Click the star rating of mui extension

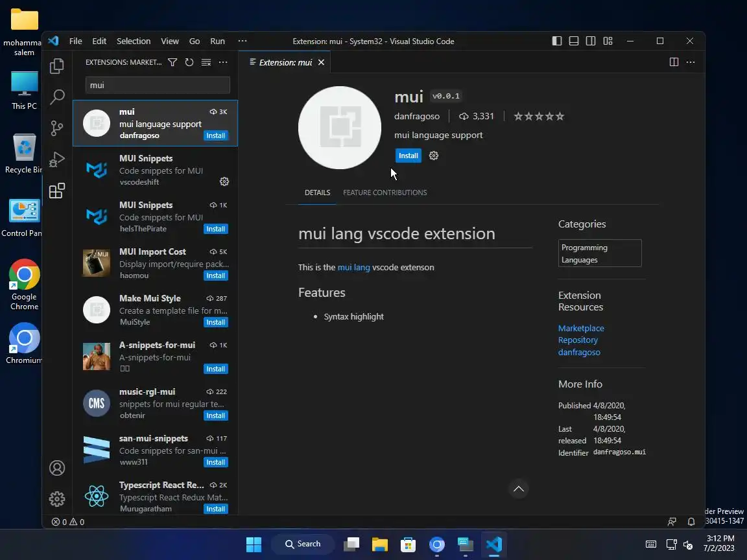coord(539,116)
